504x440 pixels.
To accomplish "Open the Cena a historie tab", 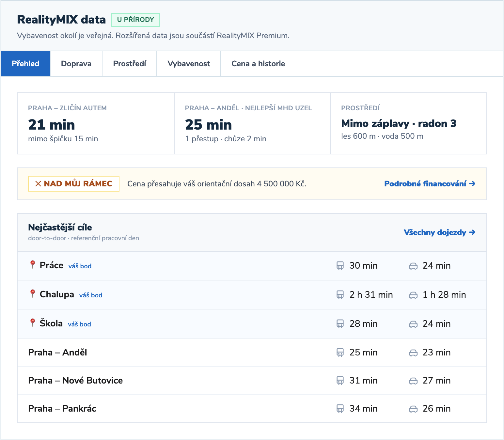I will click(258, 64).
